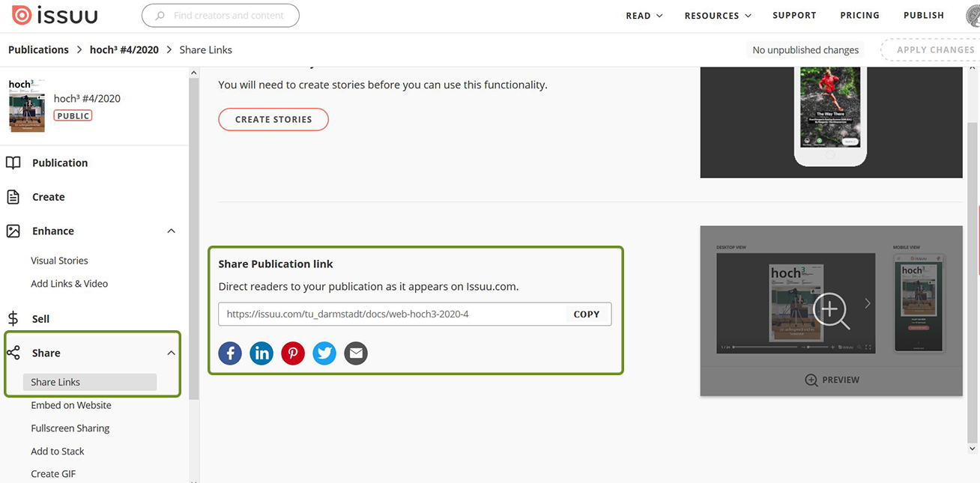The height and width of the screenshot is (483, 980).
Task: Share publication on Facebook
Action: tap(230, 353)
